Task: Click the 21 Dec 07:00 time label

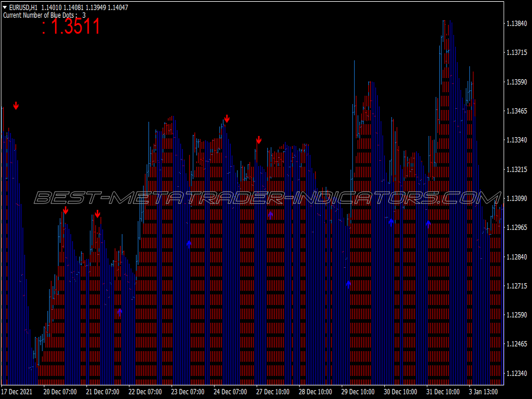Action: click(x=102, y=392)
